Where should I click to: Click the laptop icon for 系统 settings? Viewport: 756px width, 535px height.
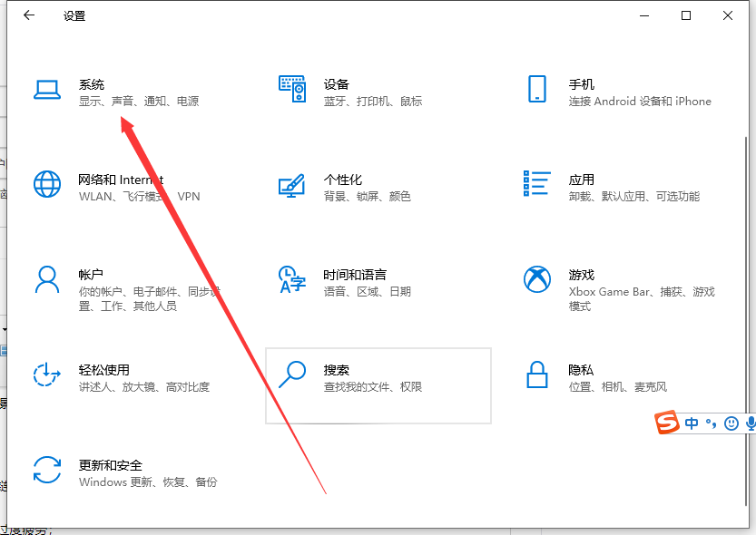point(46,89)
